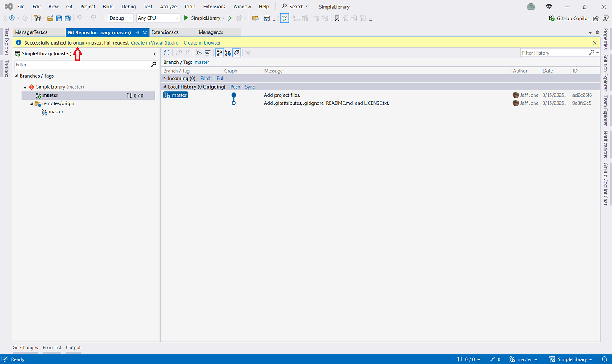Dismiss the yellow push notification bar
The height and width of the screenshot is (364, 612).
pyautogui.click(x=595, y=43)
